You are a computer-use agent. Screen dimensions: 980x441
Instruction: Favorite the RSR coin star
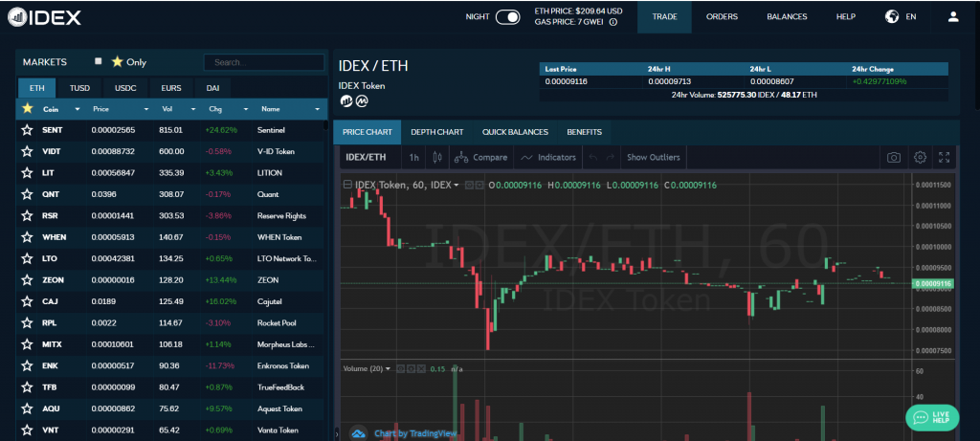(x=27, y=215)
